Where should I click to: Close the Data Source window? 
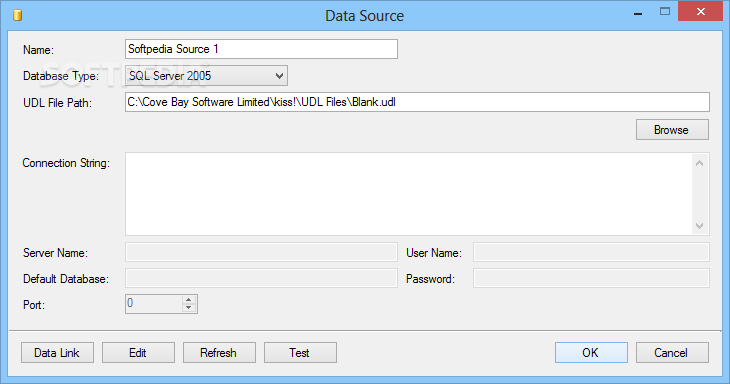pyautogui.click(x=701, y=12)
